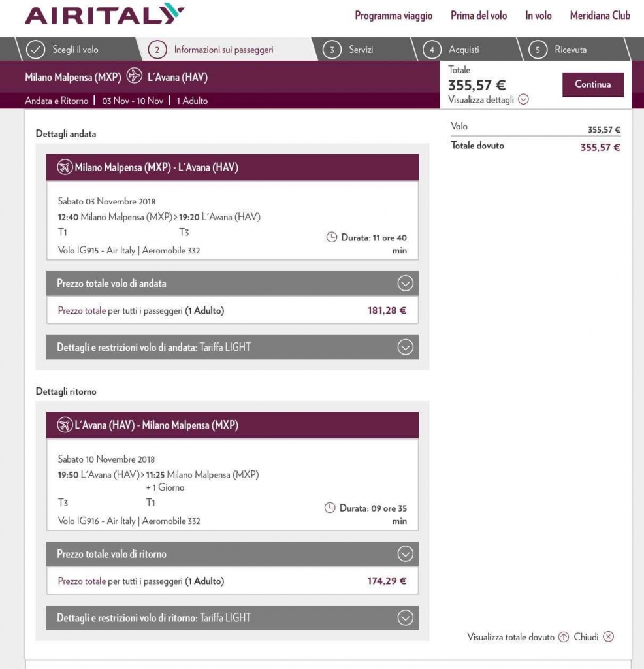Click the X icon next to Chiudi
This screenshot has width=644, height=669.
click(608, 637)
